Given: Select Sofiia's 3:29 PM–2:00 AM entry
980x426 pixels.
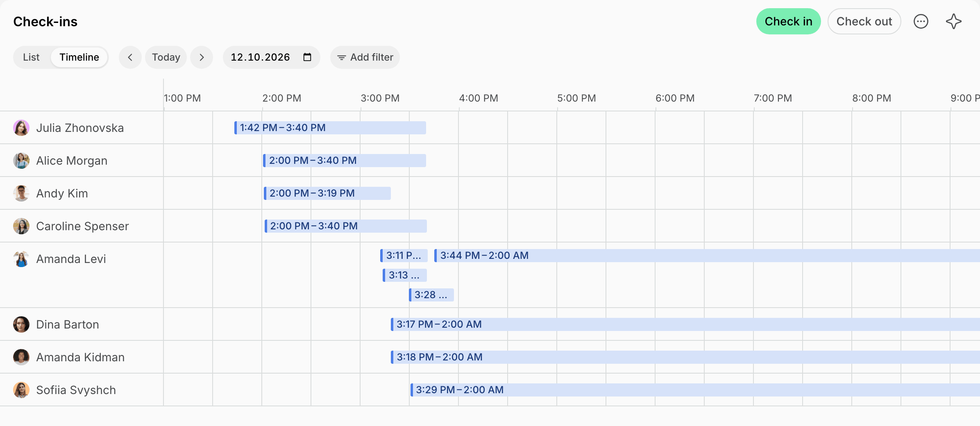Looking at the screenshot, I should click(695, 390).
